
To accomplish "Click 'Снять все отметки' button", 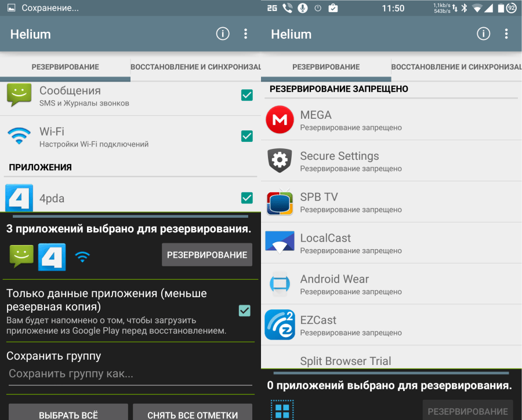I will click(x=193, y=412).
